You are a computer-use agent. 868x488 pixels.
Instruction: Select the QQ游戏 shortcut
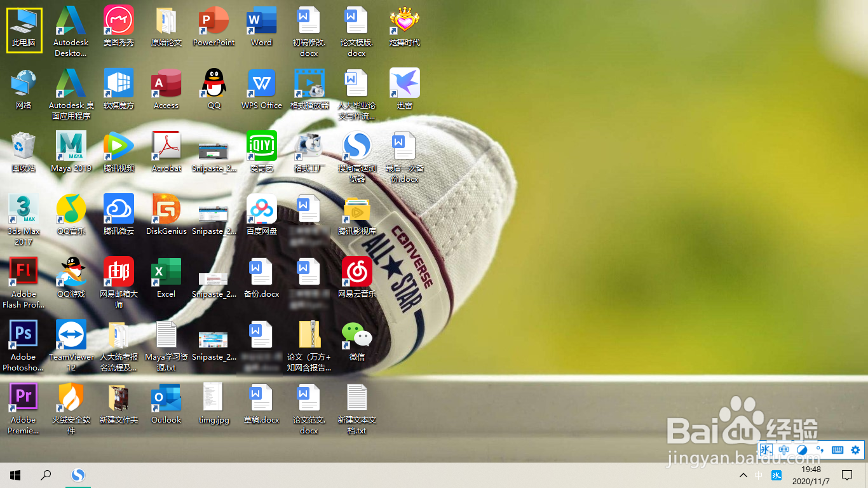(71, 278)
